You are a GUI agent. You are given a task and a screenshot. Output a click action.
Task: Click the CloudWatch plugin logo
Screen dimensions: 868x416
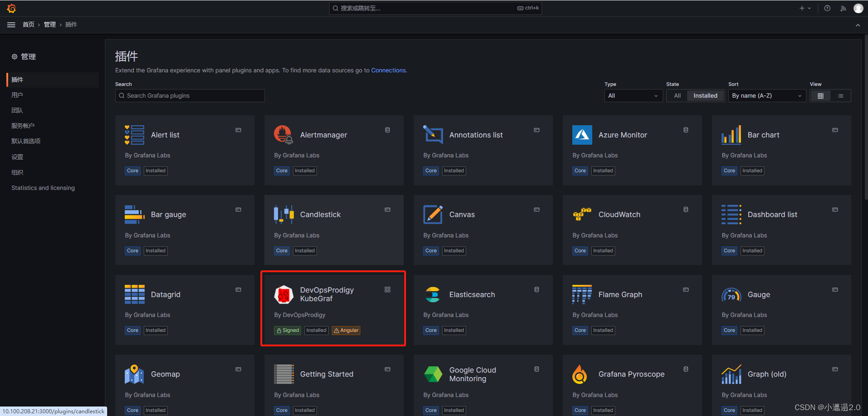582,214
